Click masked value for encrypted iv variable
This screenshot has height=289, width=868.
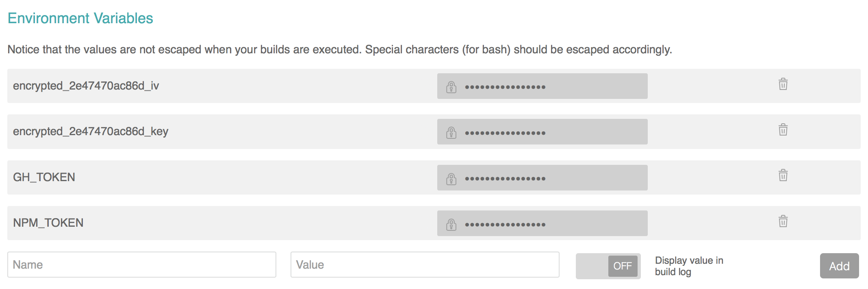[x=505, y=87]
